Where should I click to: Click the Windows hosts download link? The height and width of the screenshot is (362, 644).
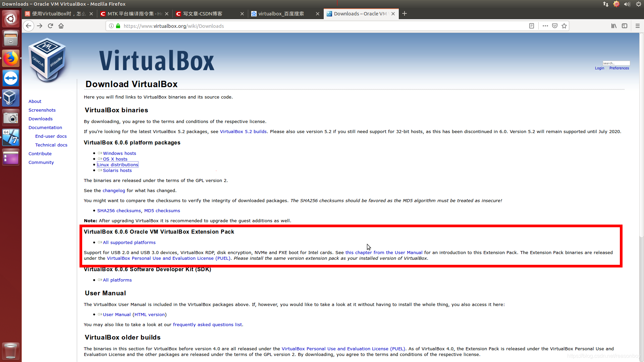click(x=119, y=153)
